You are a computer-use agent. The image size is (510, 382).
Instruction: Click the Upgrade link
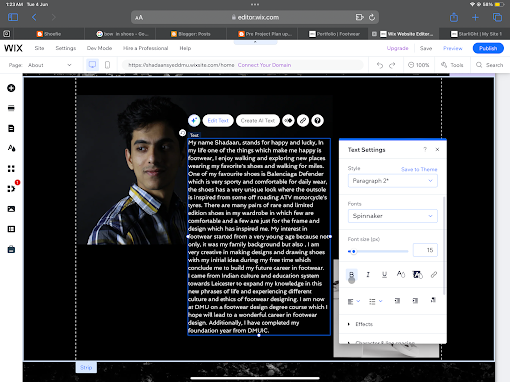(398, 48)
